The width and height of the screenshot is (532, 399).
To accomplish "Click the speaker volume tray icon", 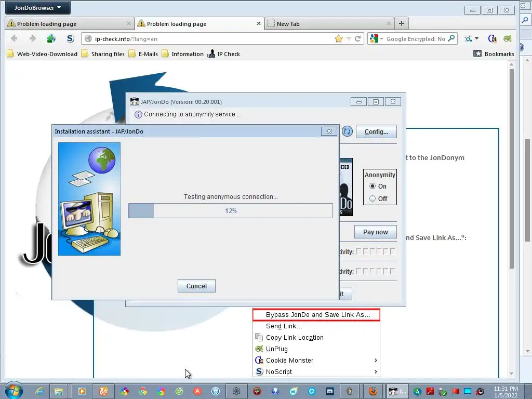I will 480,392.
